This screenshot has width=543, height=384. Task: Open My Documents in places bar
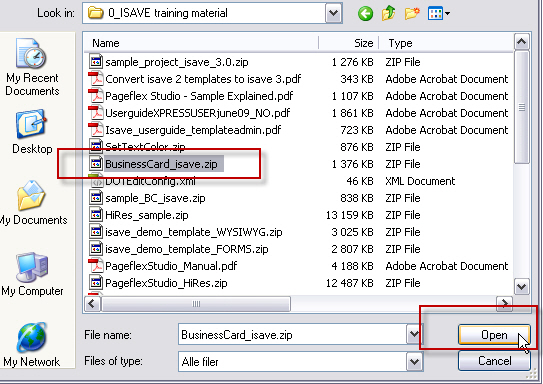[x=33, y=203]
